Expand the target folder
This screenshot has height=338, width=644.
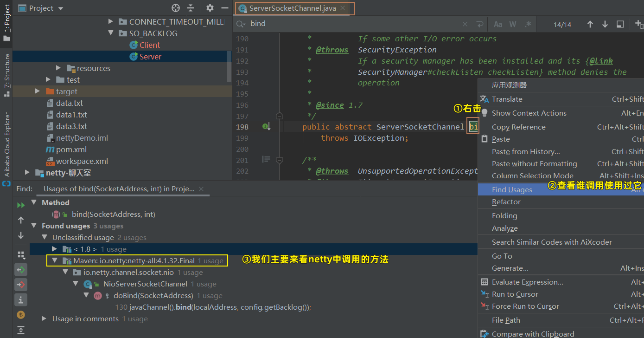38,91
